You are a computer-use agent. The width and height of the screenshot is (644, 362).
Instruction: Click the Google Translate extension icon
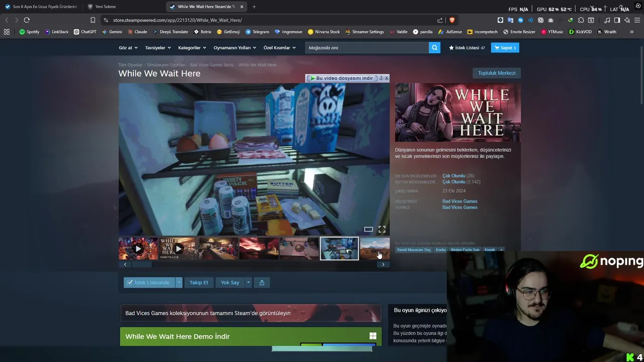pyautogui.click(x=510, y=20)
